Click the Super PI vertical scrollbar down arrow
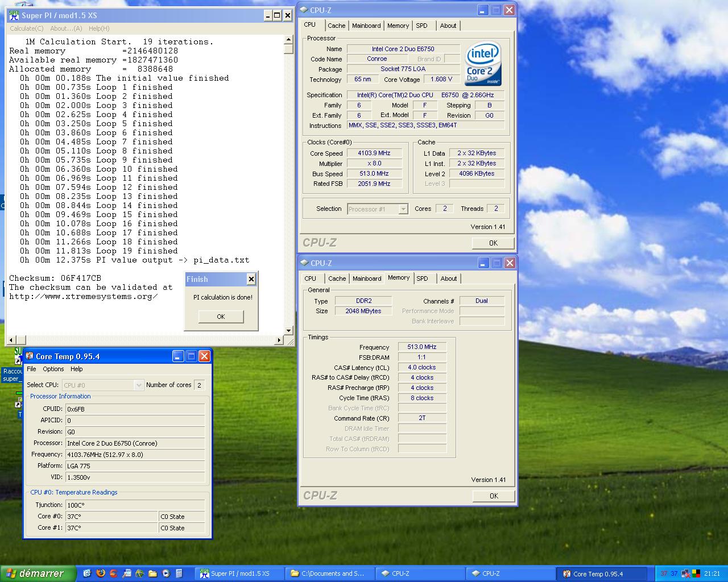The width and height of the screenshot is (728, 582). point(288,330)
